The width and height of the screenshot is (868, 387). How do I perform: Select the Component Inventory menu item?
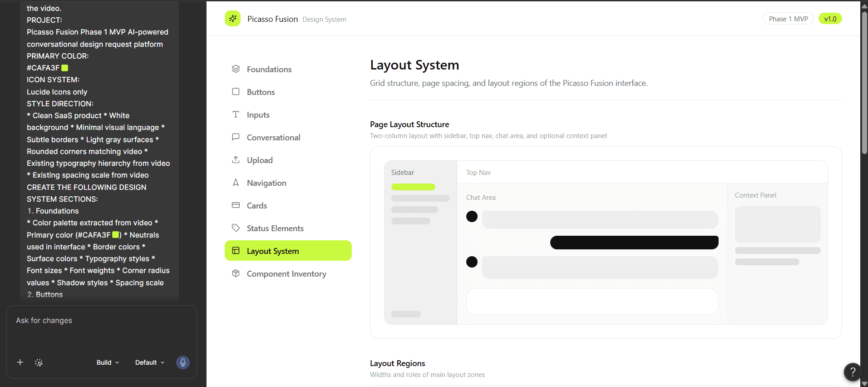click(x=288, y=273)
